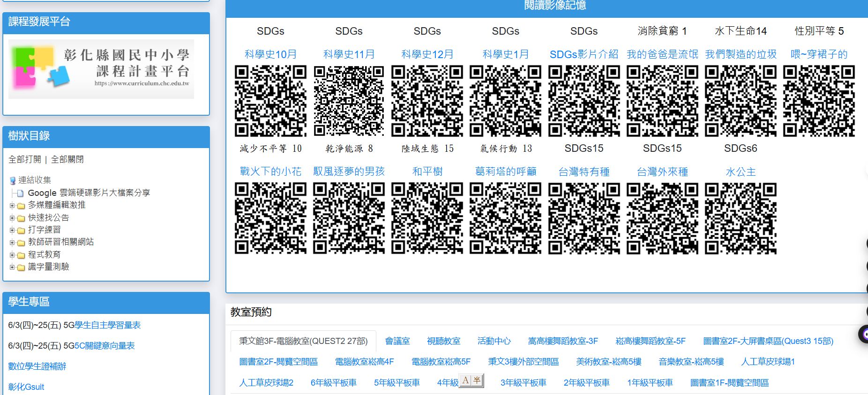This screenshot has height=395, width=868.
Task: Click the QR code under 水公主
Action: [741, 218]
